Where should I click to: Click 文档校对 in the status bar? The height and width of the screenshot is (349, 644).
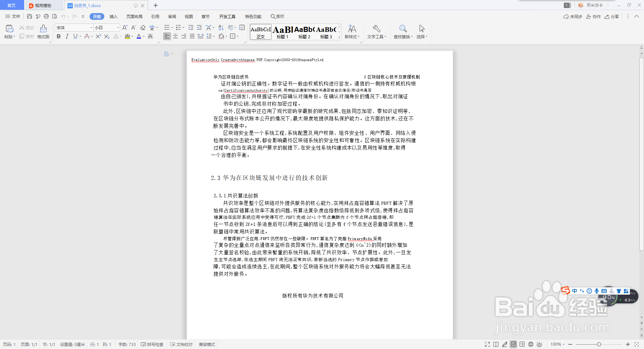[181, 345]
